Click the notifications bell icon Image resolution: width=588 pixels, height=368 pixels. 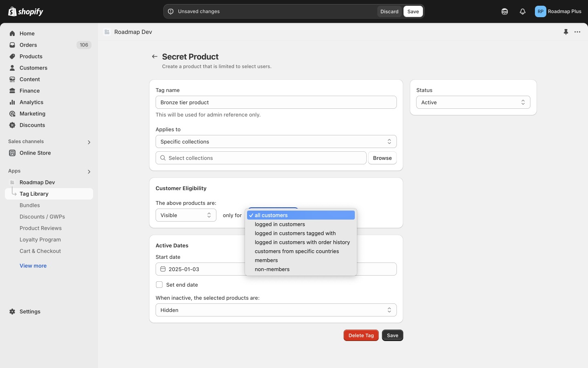[523, 11]
